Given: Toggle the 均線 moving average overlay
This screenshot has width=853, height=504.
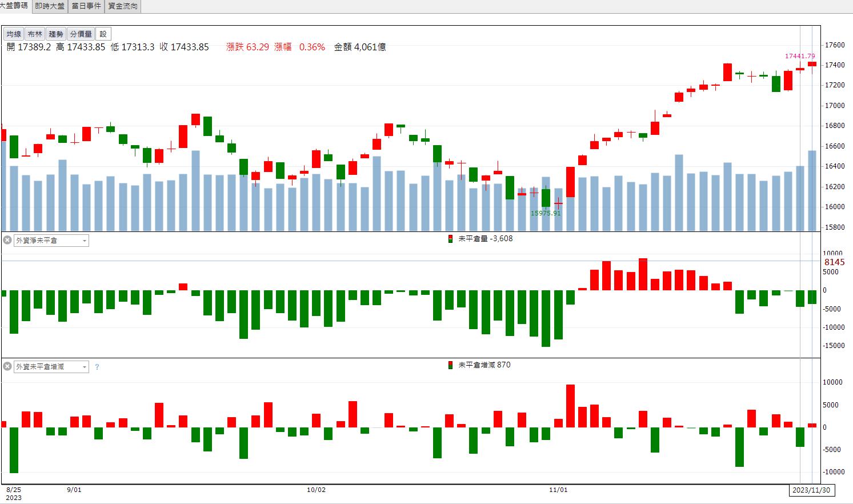Looking at the screenshot, I should (x=14, y=34).
